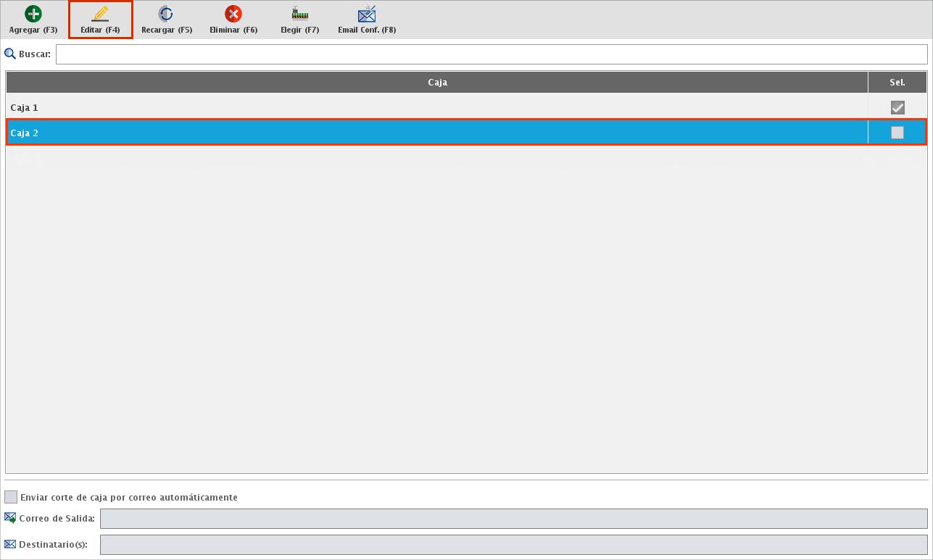Image resolution: width=933 pixels, height=560 pixels.
Task: Focus the Buscar search field
Action: [x=491, y=54]
